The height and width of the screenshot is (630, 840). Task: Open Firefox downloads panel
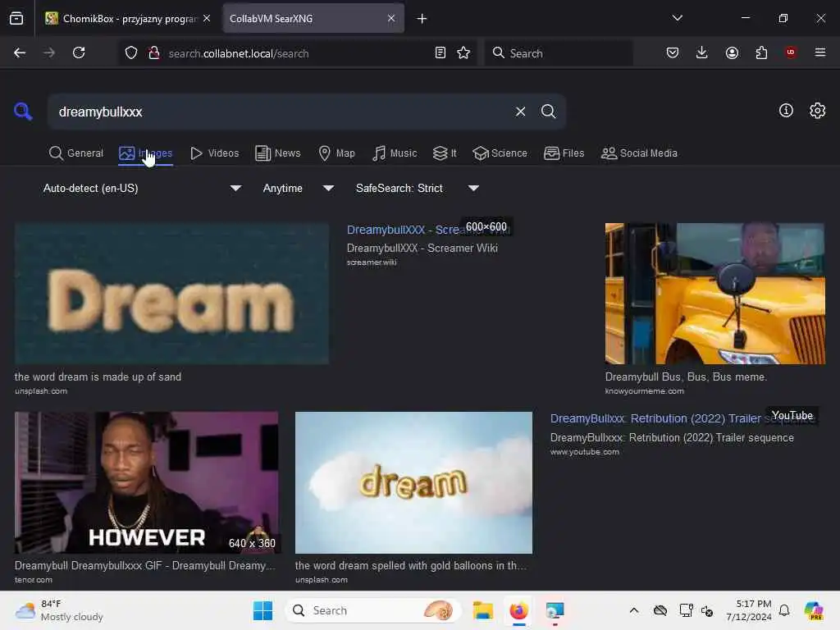[702, 52]
